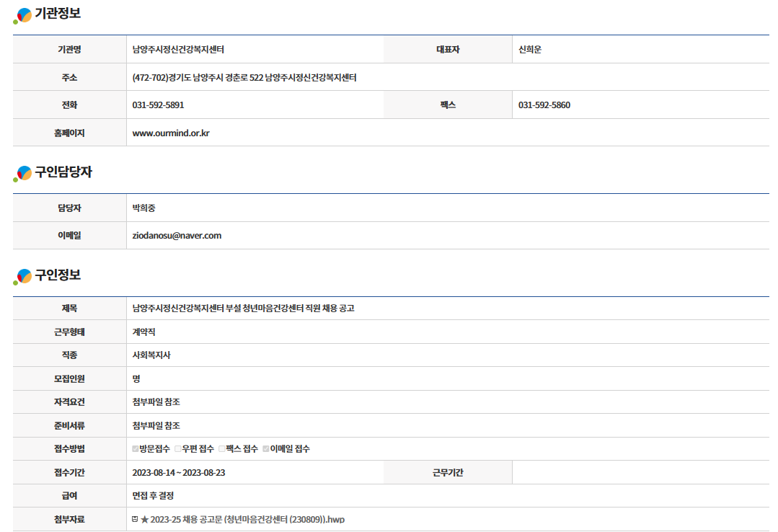Download the 2023-25 채용 공고문 hwp file

247,519
